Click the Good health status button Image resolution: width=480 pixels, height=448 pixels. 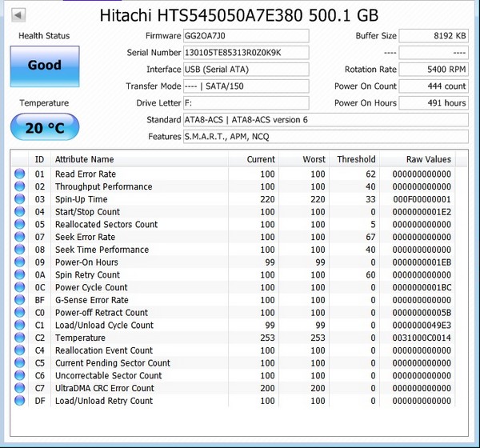tap(45, 66)
